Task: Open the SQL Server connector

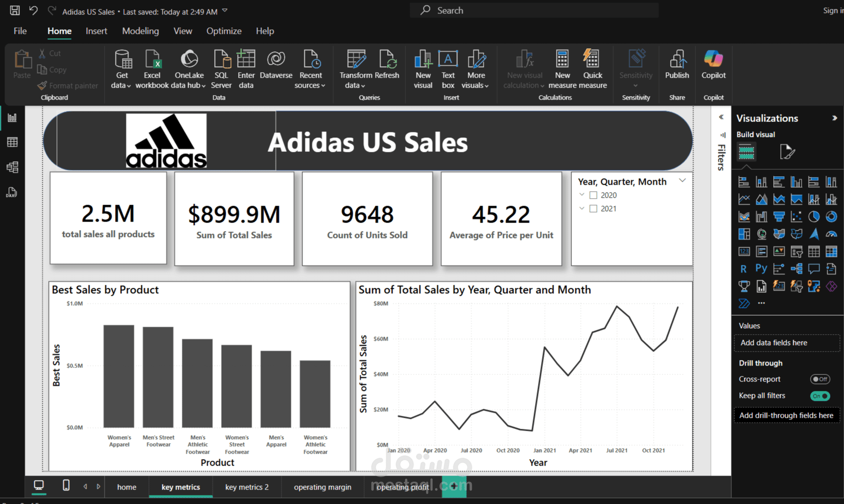Action: point(221,70)
